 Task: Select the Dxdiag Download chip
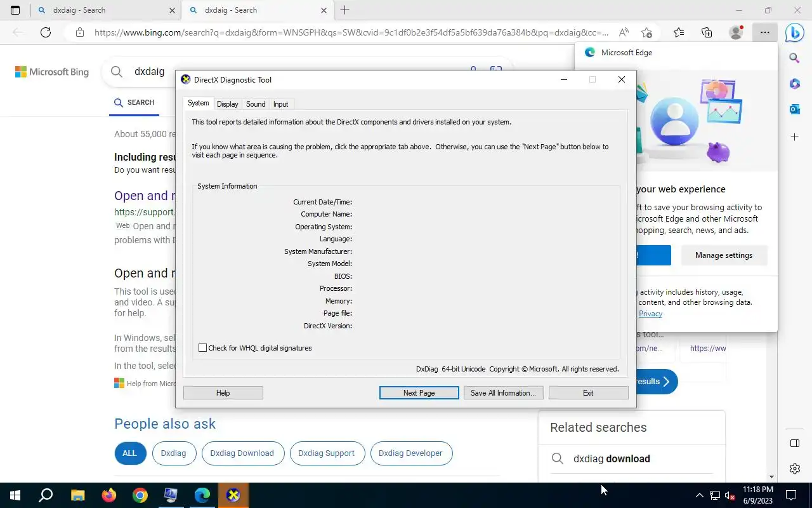(x=242, y=453)
